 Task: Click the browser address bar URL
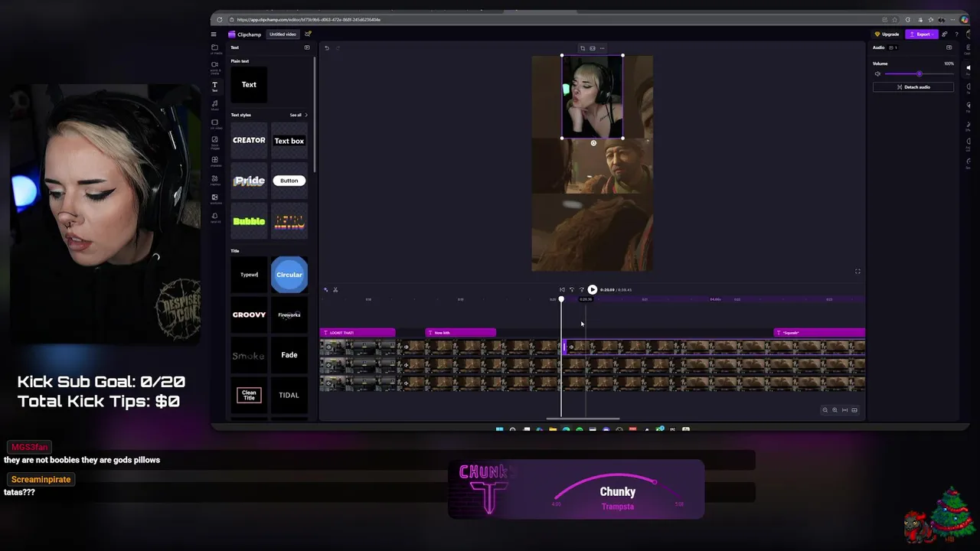pyautogui.click(x=309, y=20)
